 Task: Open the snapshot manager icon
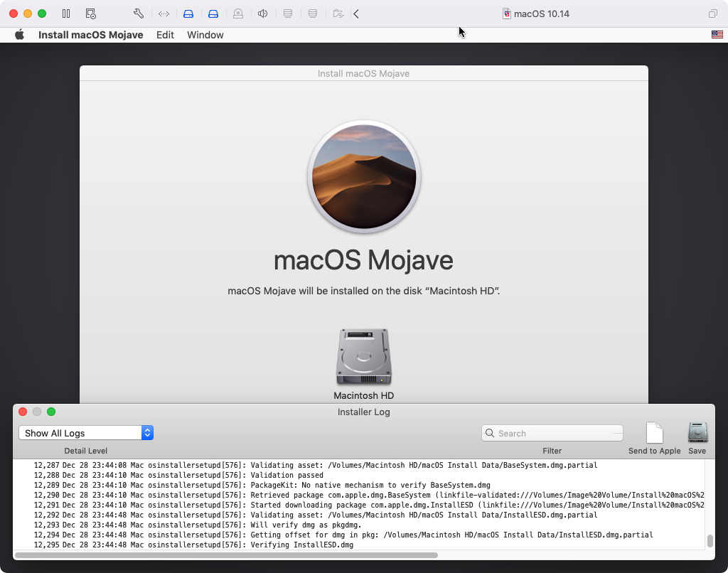(91, 14)
